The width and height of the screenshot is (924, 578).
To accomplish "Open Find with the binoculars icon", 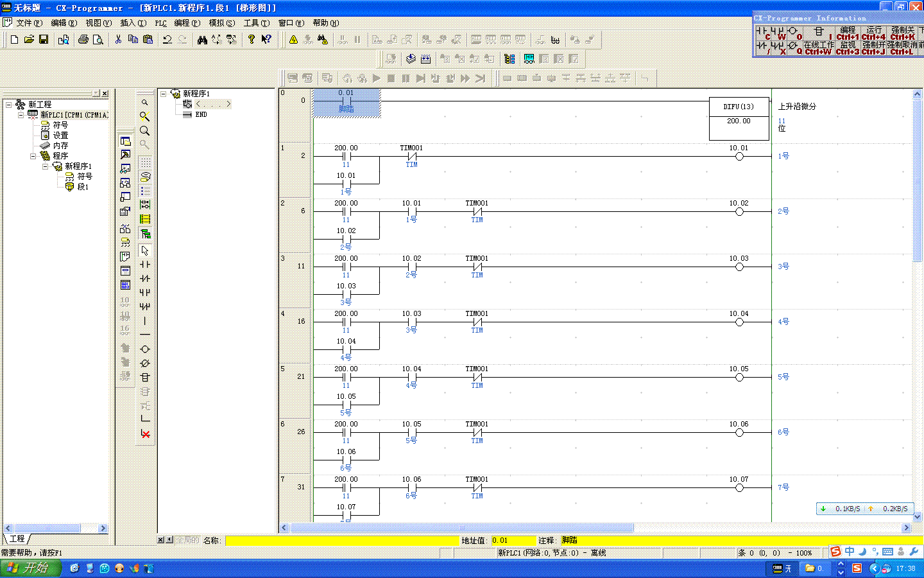I will (202, 40).
